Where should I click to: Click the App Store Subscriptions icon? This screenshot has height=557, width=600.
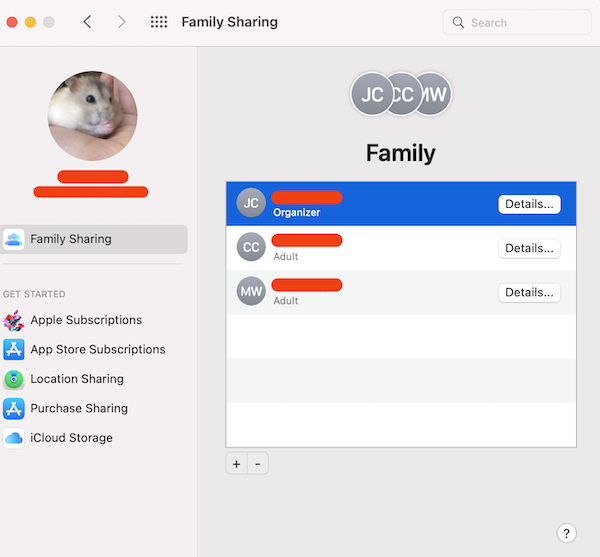pyautogui.click(x=14, y=349)
